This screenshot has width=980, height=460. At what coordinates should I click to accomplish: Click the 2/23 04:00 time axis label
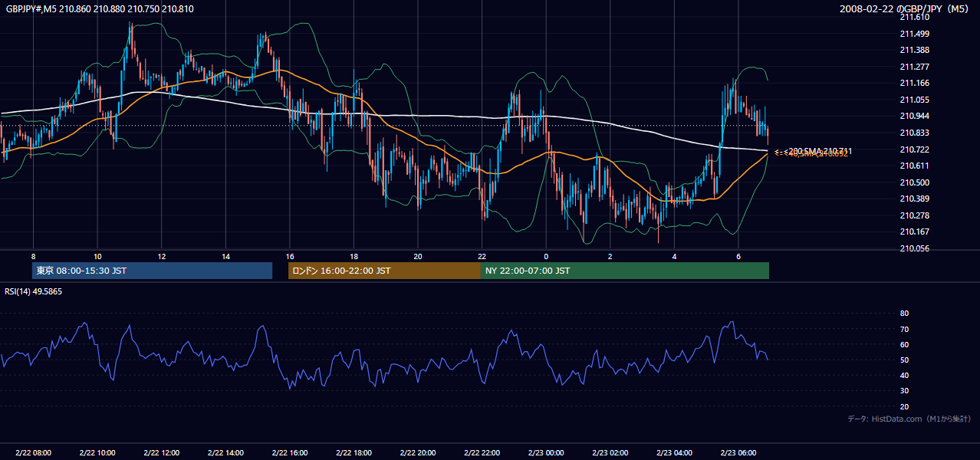(674, 453)
